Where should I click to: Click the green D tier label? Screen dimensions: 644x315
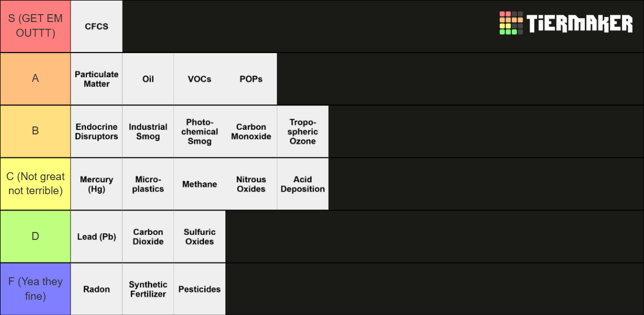tap(36, 237)
